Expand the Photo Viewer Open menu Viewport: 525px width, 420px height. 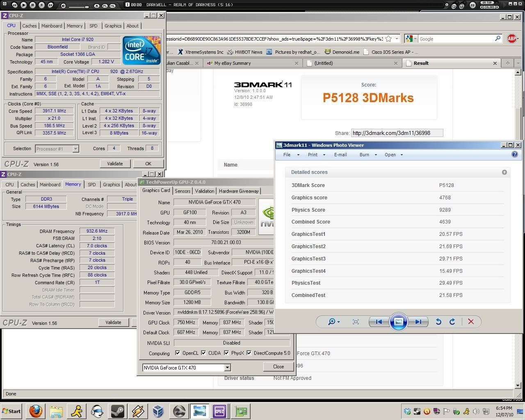point(394,155)
